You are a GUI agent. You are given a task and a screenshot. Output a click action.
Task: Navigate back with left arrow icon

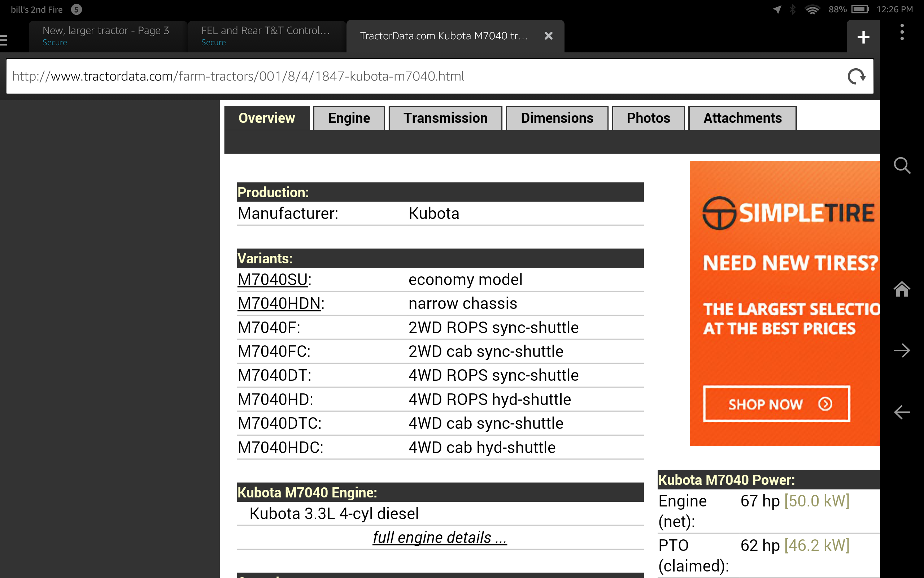click(x=902, y=412)
